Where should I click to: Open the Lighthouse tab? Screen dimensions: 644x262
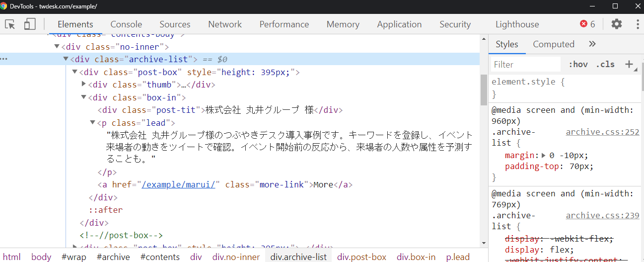[517, 24]
